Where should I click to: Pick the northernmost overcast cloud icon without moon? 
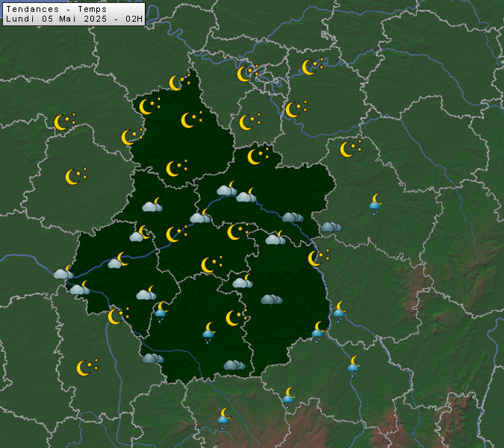point(293,217)
